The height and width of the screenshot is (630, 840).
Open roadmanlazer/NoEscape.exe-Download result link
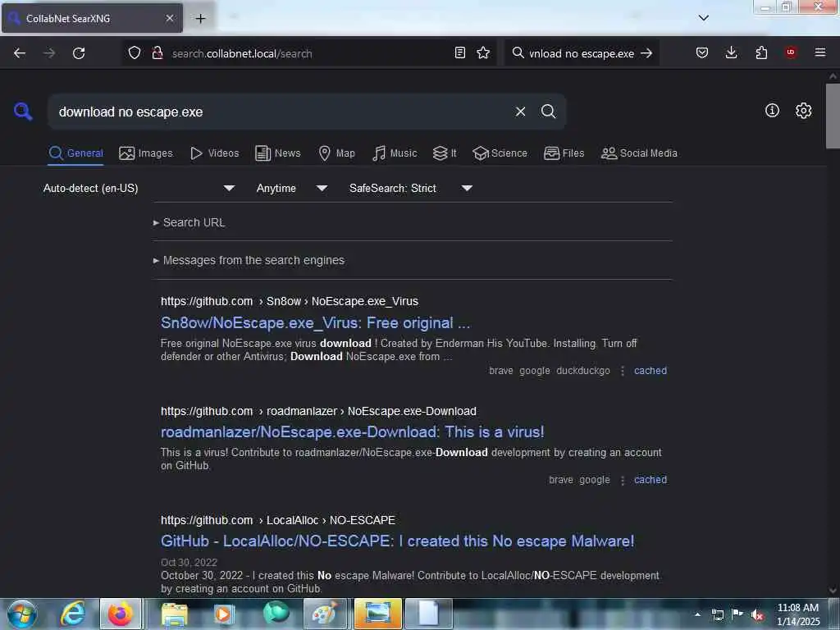(353, 432)
